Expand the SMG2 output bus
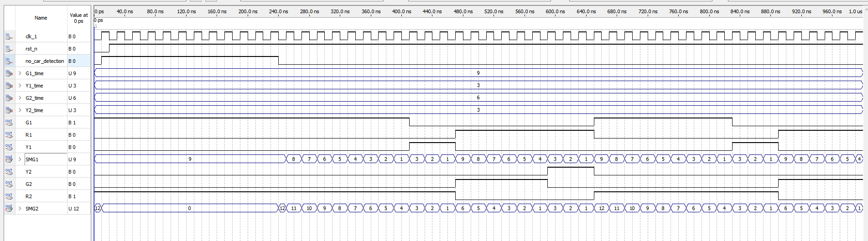The image size is (868, 241). click(x=20, y=208)
